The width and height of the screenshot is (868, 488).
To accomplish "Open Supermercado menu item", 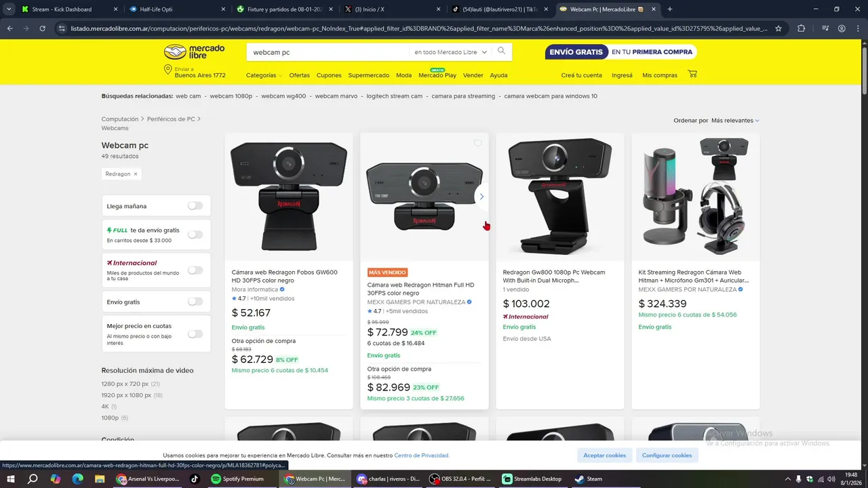I will point(369,75).
